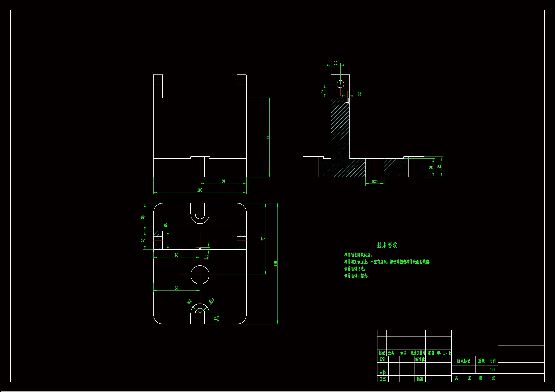Select the 22 height dimension in section view
This screenshot has height=392, width=555.
[x=439, y=167]
